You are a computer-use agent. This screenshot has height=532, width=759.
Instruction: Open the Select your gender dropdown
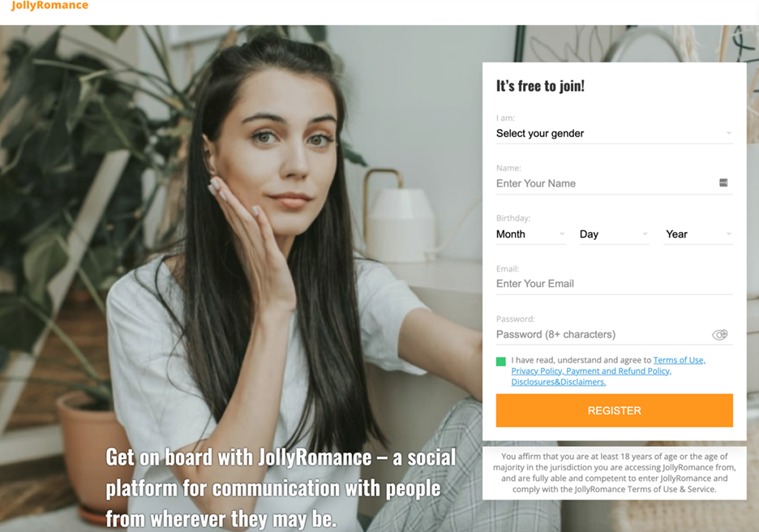[x=615, y=134]
